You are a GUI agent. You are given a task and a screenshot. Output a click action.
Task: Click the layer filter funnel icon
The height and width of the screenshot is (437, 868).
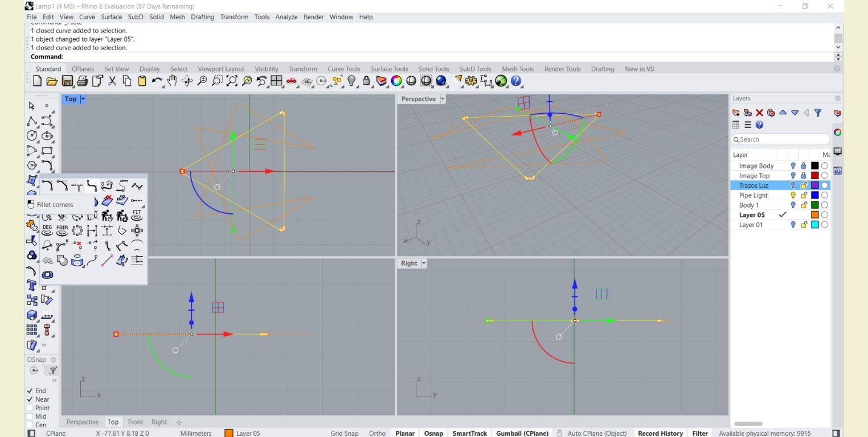(818, 113)
